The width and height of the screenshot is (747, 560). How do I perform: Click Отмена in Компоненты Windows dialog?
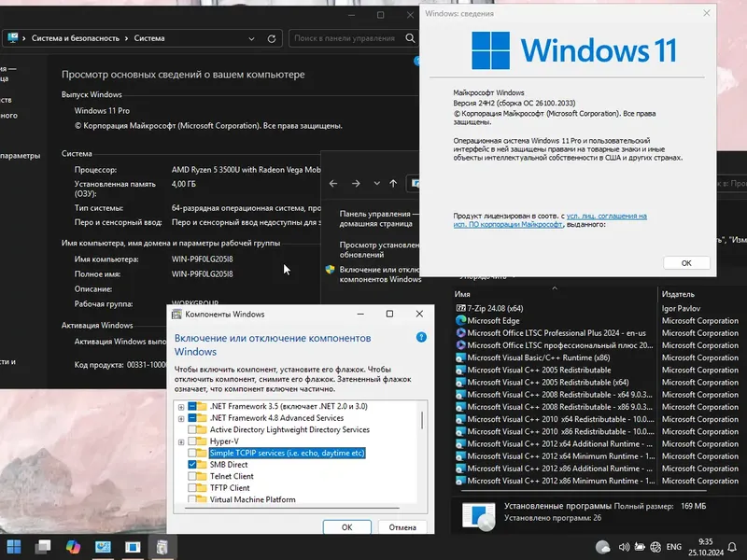tap(402, 527)
